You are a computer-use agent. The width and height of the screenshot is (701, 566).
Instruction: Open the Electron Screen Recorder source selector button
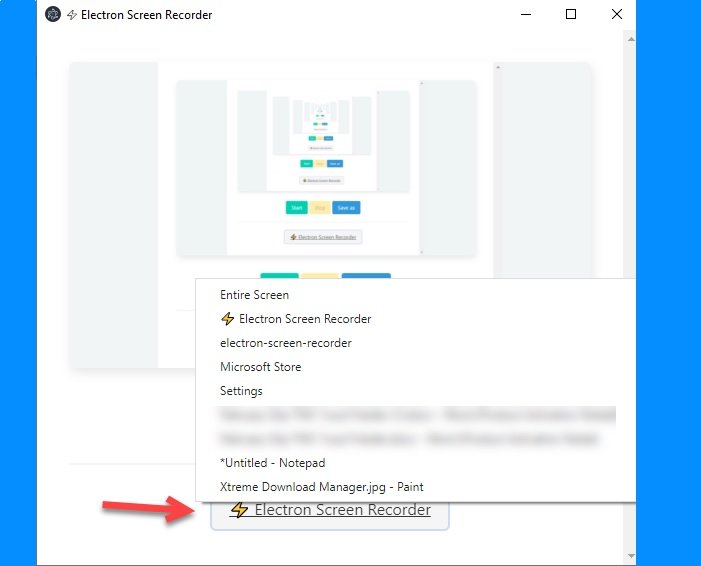coord(330,511)
